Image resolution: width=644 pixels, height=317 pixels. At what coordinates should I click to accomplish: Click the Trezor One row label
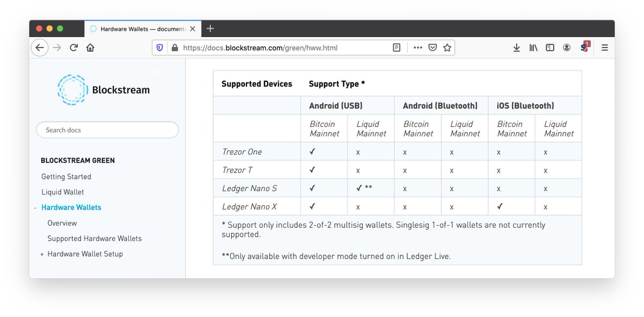coord(242,152)
